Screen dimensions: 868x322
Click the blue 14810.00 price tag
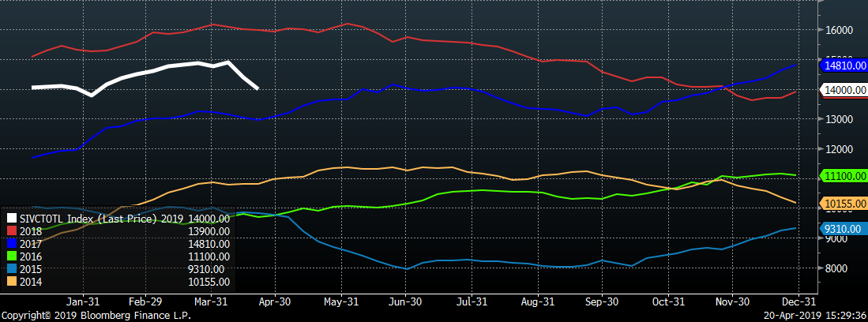[846, 66]
